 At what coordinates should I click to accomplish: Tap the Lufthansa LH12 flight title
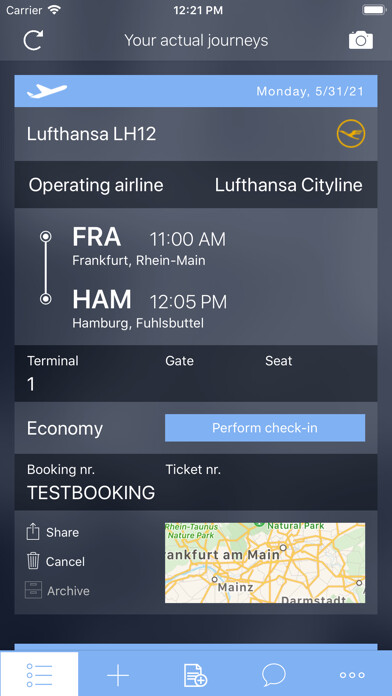[91, 134]
